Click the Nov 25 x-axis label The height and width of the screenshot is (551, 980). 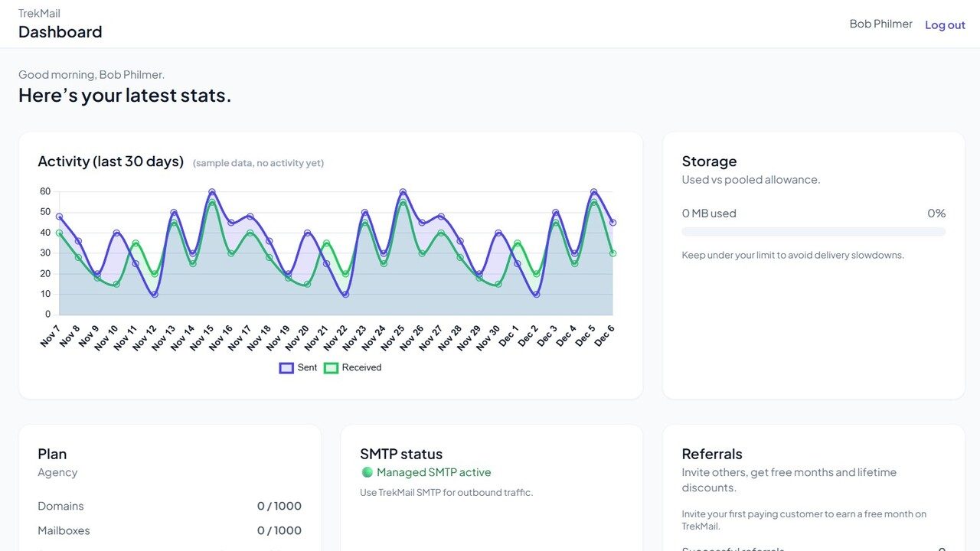[x=394, y=337]
